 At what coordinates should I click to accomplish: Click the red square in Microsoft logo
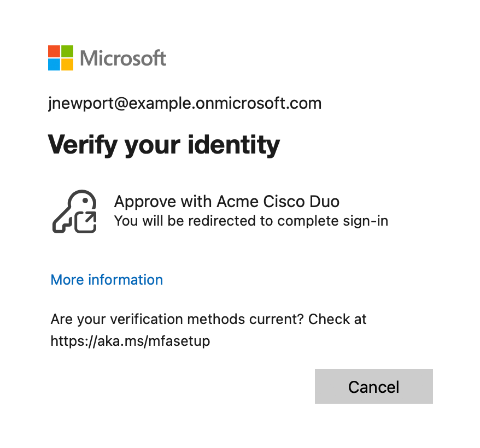tap(54, 52)
